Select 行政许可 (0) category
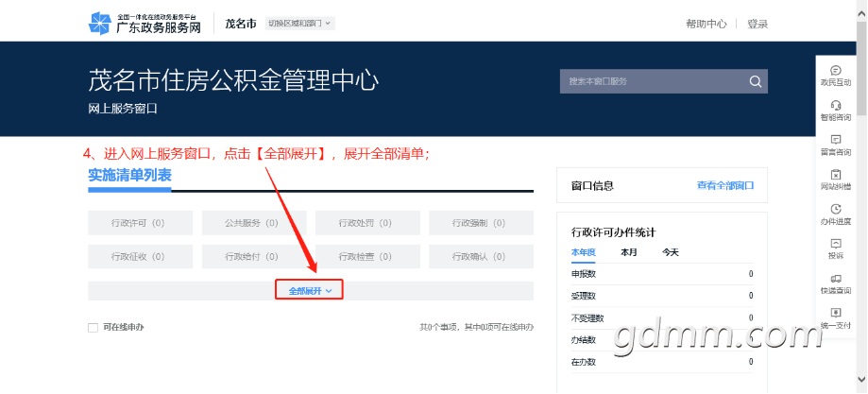This screenshot has width=868, height=394. (141, 223)
